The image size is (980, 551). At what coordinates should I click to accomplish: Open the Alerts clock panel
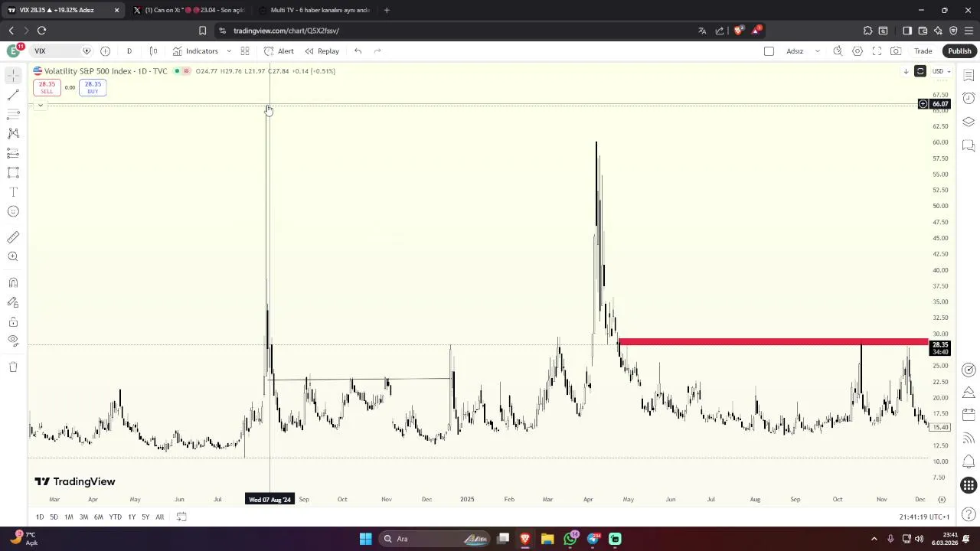969,98
